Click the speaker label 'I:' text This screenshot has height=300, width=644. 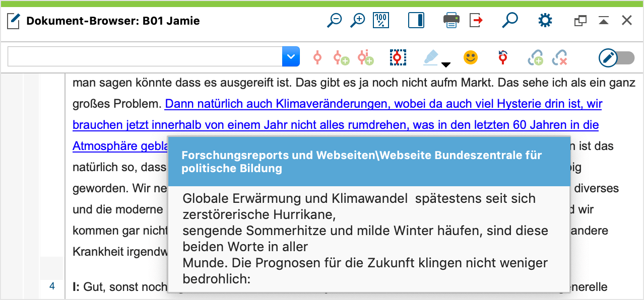(x=76, y=287)
